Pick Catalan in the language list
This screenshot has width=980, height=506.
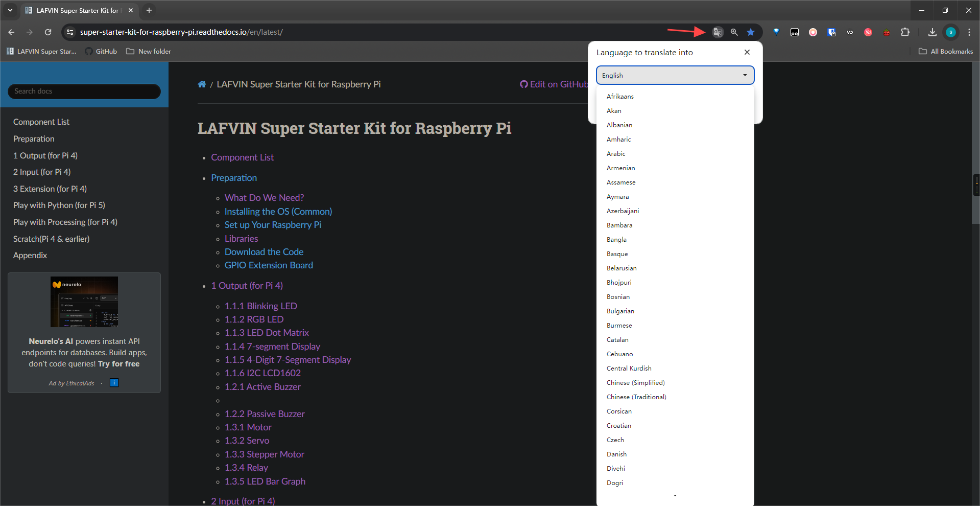[617, 340]
